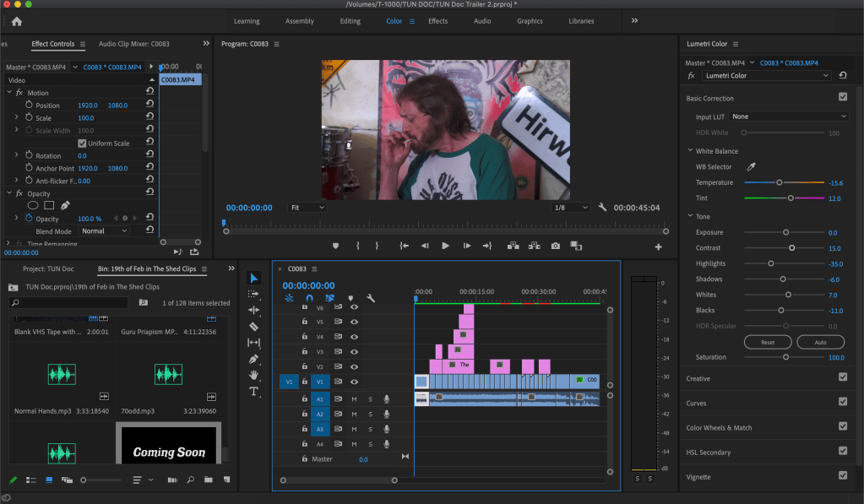Click the Reset button in Tone
The image size is (864, 504).
[x=768, y=342]
